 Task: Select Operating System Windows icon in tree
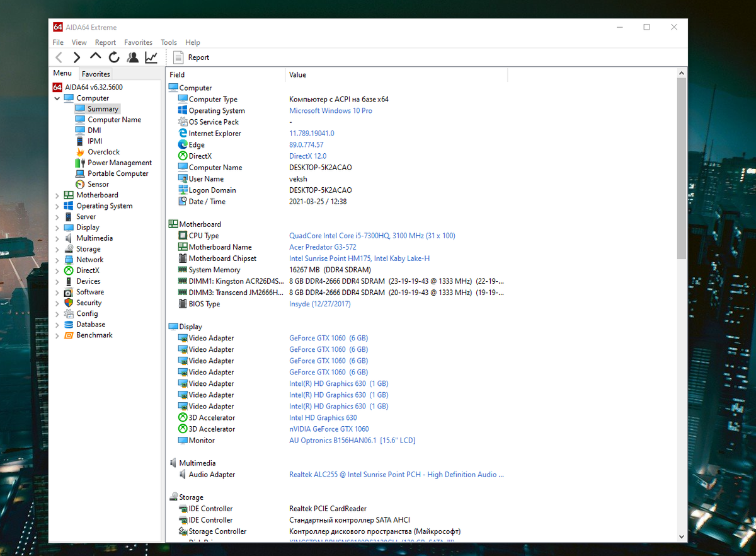69,206
